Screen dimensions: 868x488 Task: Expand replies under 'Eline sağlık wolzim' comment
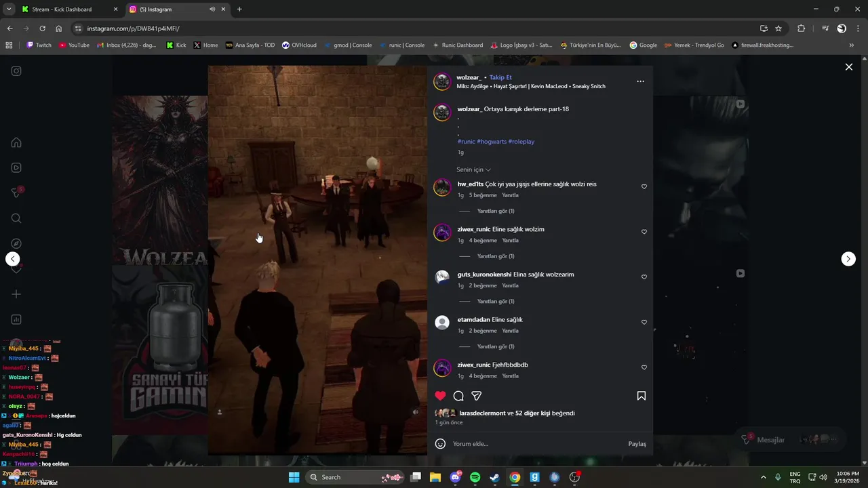pos(496,256)
